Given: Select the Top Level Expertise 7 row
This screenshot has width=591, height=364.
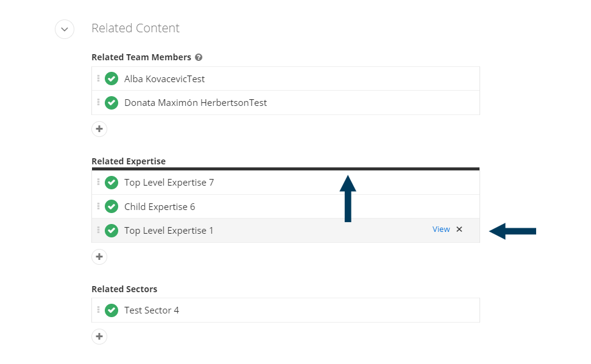Looking at the screenshot, I should pyautogui.click(x=286, y=183).
